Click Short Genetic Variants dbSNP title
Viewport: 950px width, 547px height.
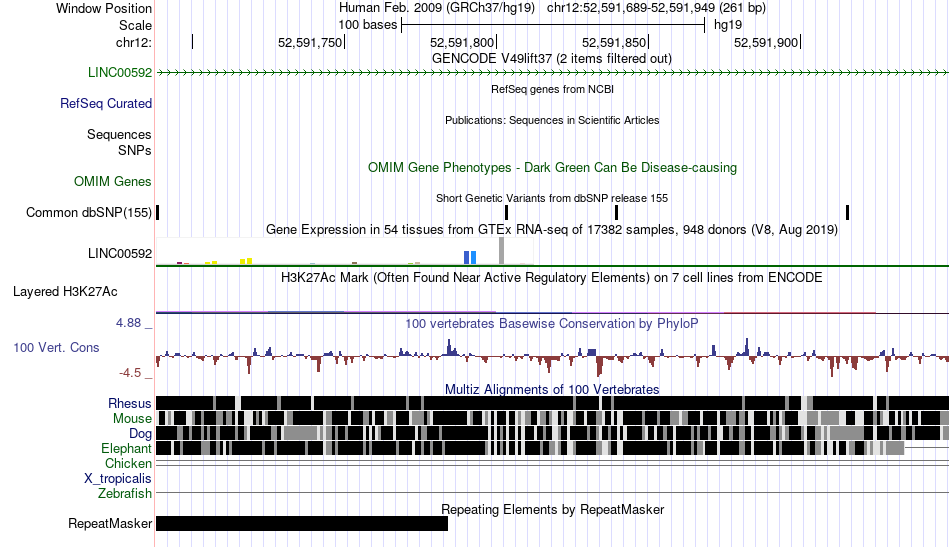pyautogui.click(x=552, y=198)
